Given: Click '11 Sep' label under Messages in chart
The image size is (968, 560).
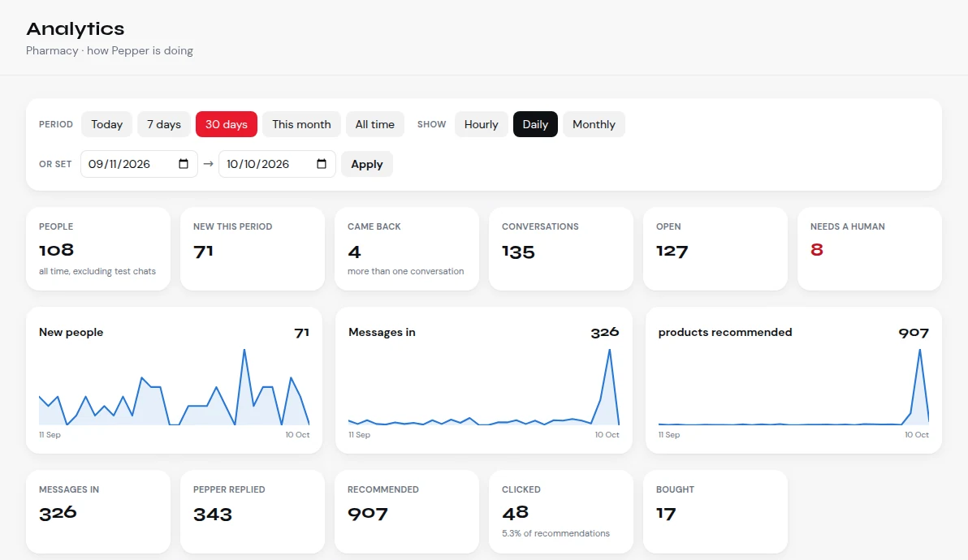Looking at the screenshot, I should pyautogui.click(x=359, y=435).
